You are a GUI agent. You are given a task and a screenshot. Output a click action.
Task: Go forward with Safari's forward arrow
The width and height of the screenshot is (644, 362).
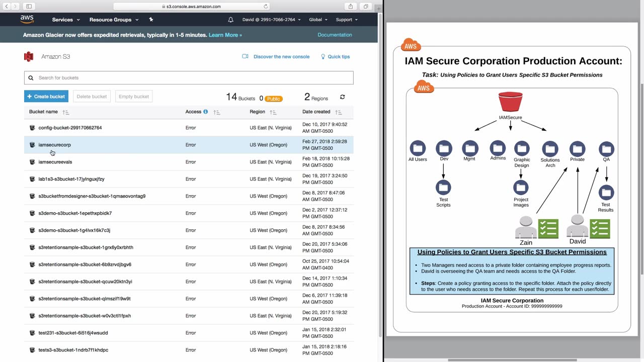point(16,7)
